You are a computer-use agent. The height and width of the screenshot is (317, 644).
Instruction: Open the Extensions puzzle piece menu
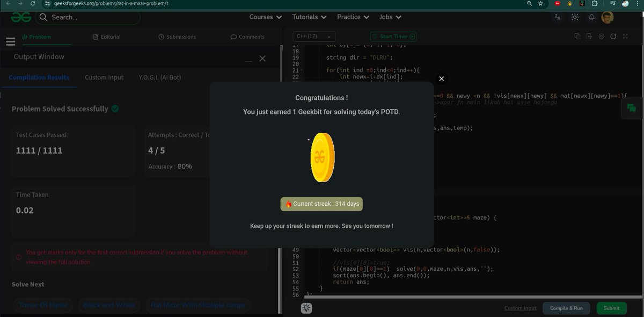[x=594, y=4]
